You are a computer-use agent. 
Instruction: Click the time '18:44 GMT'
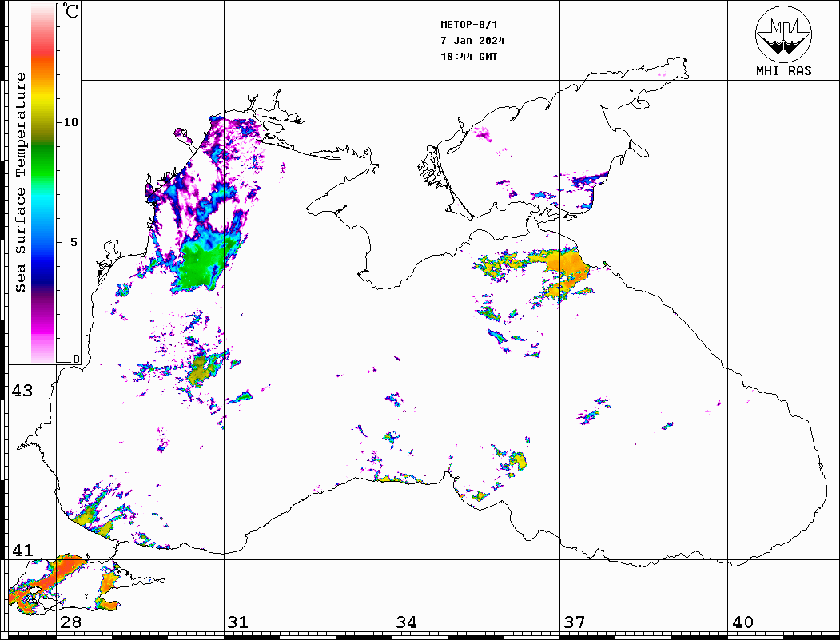tap(468, 57)
